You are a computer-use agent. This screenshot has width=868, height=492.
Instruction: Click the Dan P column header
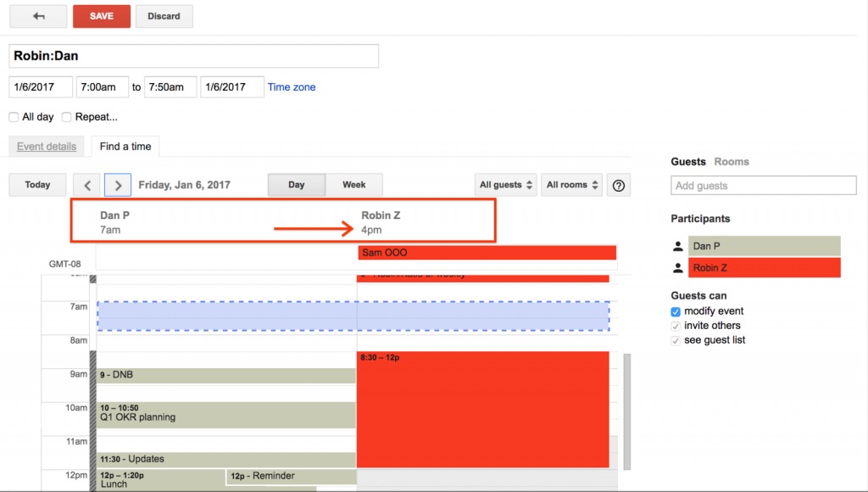(114, 215)
